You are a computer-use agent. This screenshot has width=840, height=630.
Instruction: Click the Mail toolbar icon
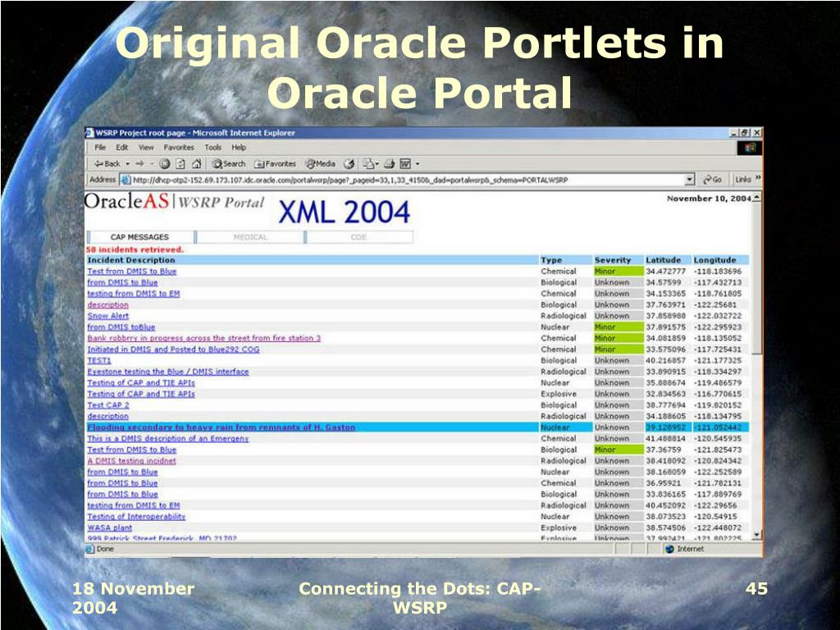coord(368,164)
